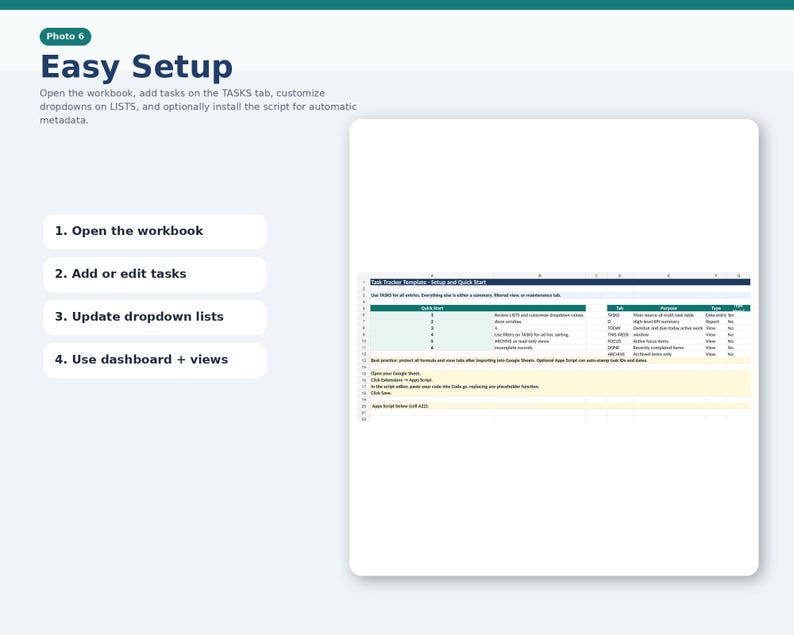794x635 pixels.
Task: Click the 'Use TASKS for all entries' row
Action: click(560, 295)
